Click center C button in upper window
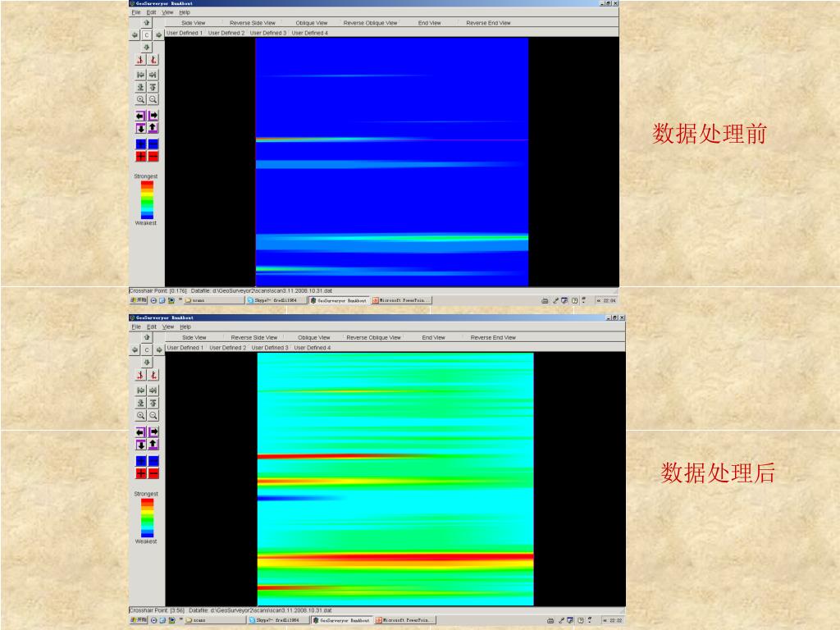Screen dimensions: 840x630 tap(146, 34)
